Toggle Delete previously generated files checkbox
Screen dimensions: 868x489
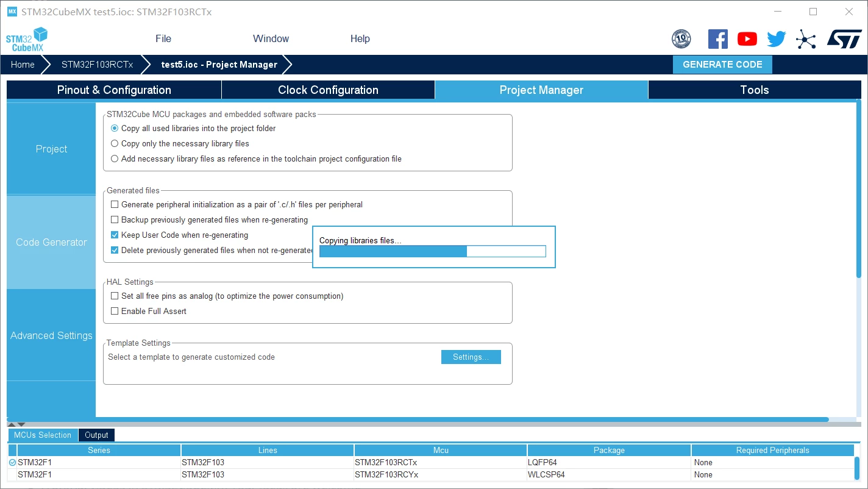pos(115,251)
